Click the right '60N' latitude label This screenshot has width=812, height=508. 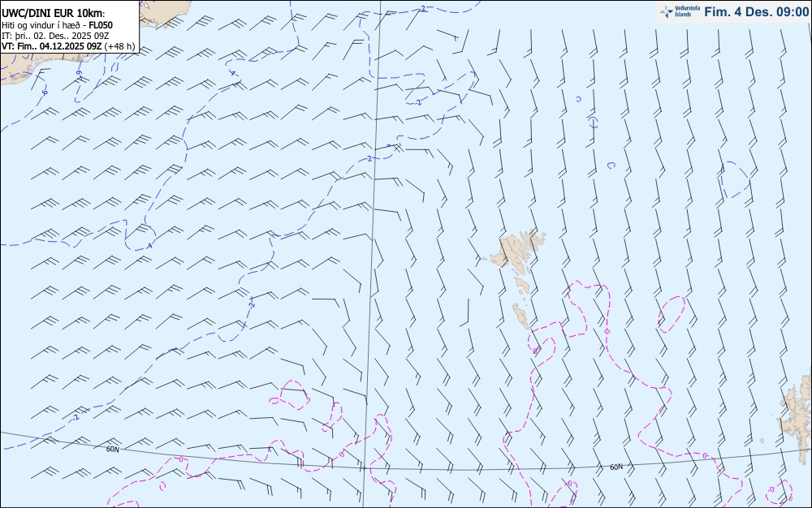point(616,467)
